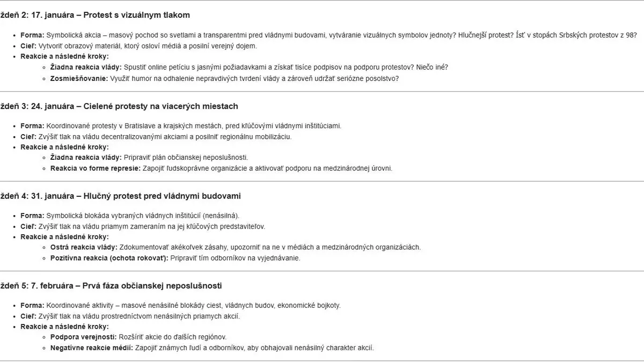Click the 'Zosmiešňovanie:' bullet label
The height and width of the screenshot is (362, 644).
click(x=79, y=78)
